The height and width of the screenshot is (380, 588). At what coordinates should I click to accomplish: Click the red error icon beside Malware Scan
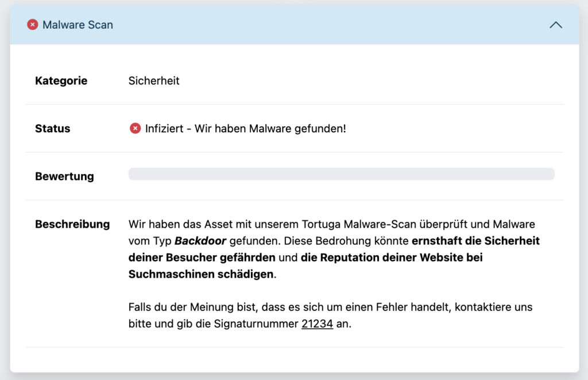pos(33,25)
